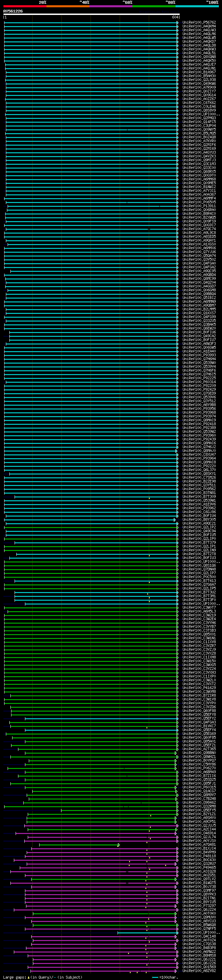
Task: Select the label UniRef100_A7R909
Action: 199,87
